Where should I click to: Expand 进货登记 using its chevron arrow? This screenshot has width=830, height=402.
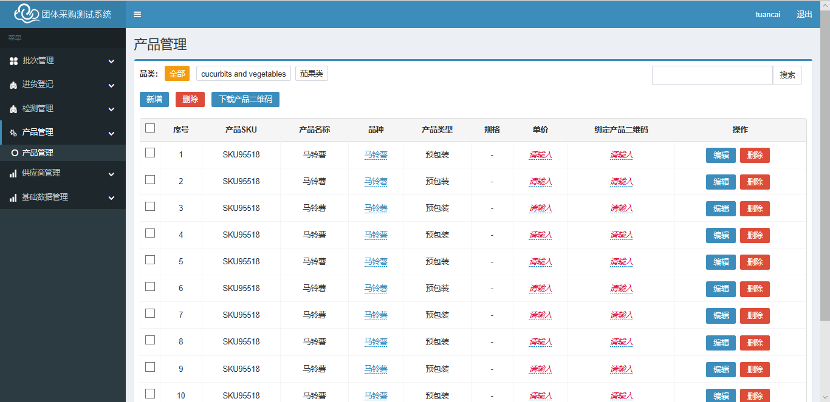point(111,85)
